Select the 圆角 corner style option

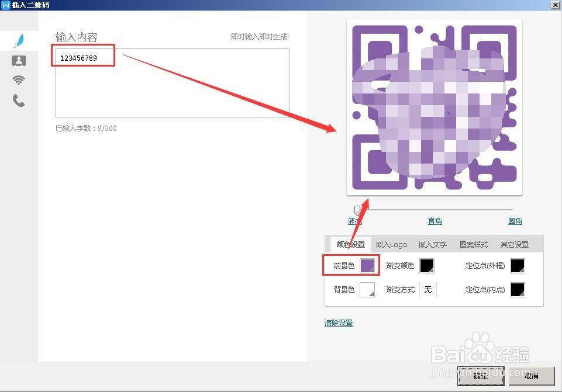tap(515, 221)
